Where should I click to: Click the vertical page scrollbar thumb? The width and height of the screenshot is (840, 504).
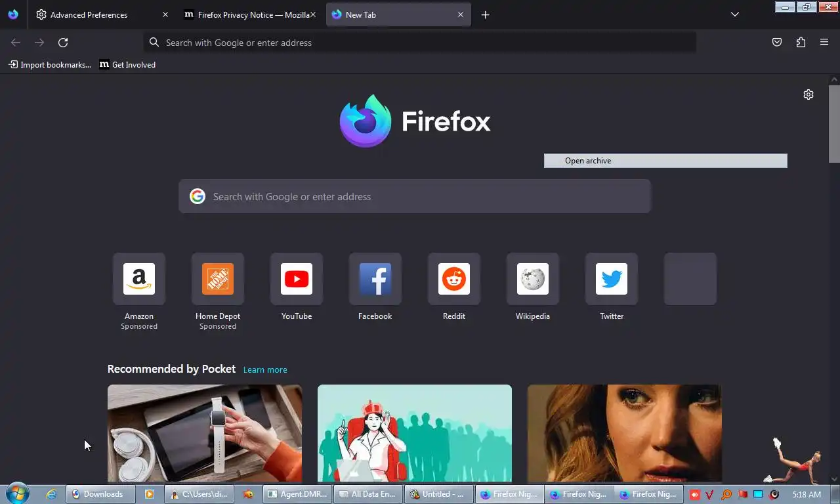834,123
